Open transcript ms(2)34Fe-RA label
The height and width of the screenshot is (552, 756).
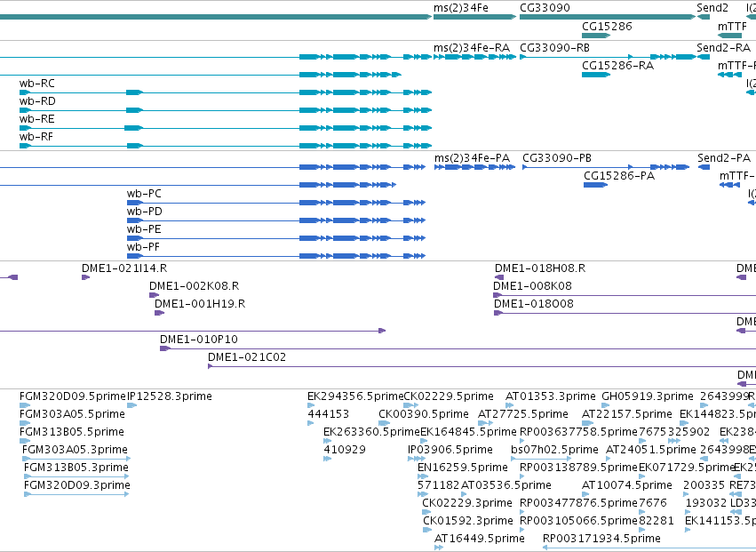(472, 48)
